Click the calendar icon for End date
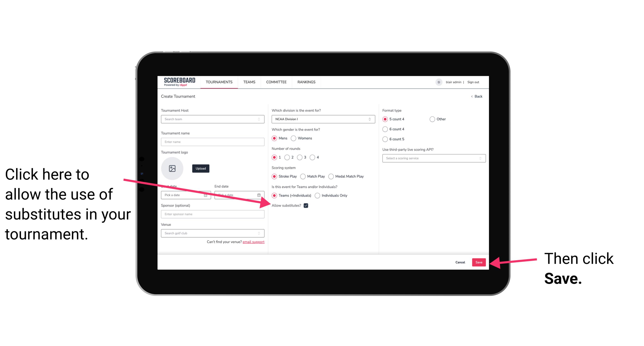 point(260,195)
